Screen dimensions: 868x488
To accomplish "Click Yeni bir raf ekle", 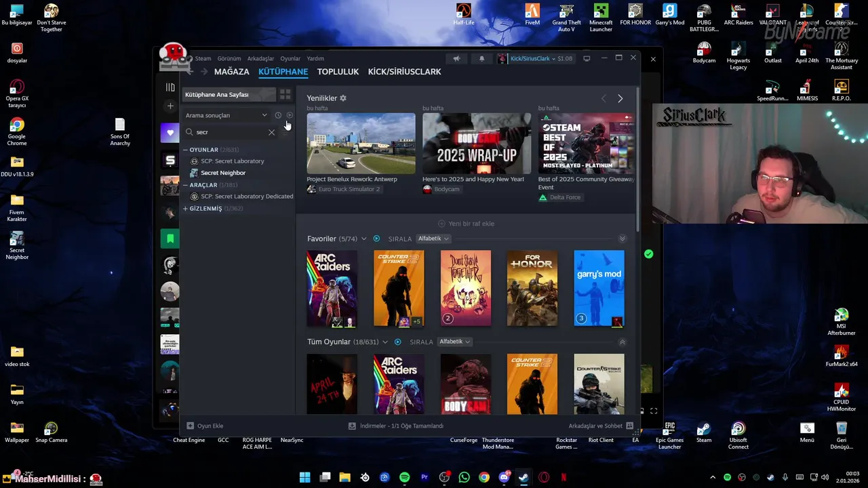I will (466, 224).
